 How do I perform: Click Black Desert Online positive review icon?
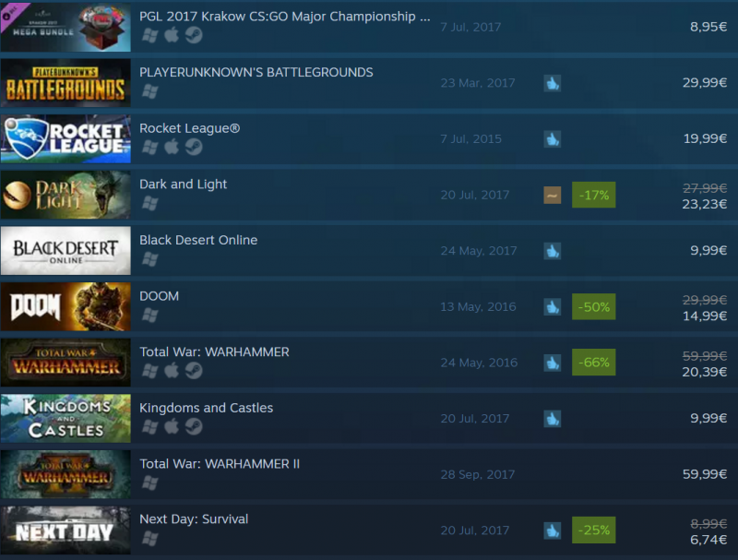pyautogui.click(x=552, y=251)
